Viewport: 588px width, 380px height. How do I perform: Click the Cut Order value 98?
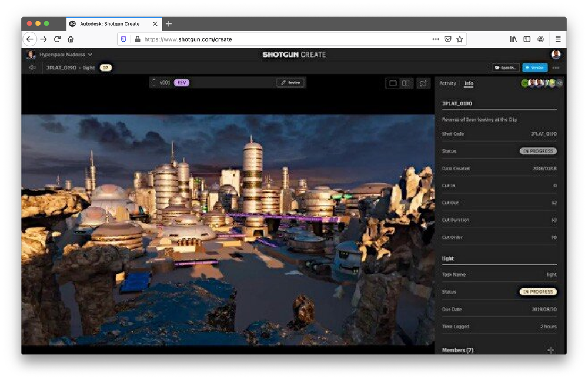(x=554, y=237)
